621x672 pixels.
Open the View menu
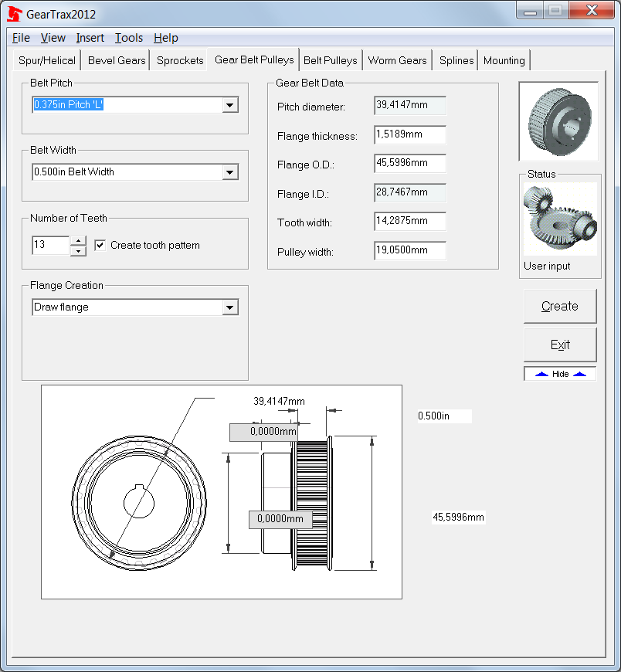coord(53,38)
